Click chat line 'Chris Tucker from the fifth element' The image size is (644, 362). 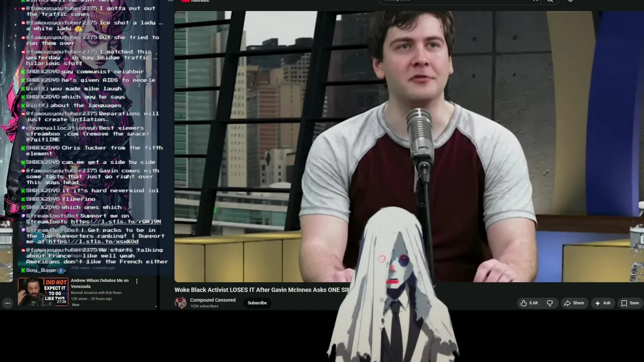(x=94, y=150)
